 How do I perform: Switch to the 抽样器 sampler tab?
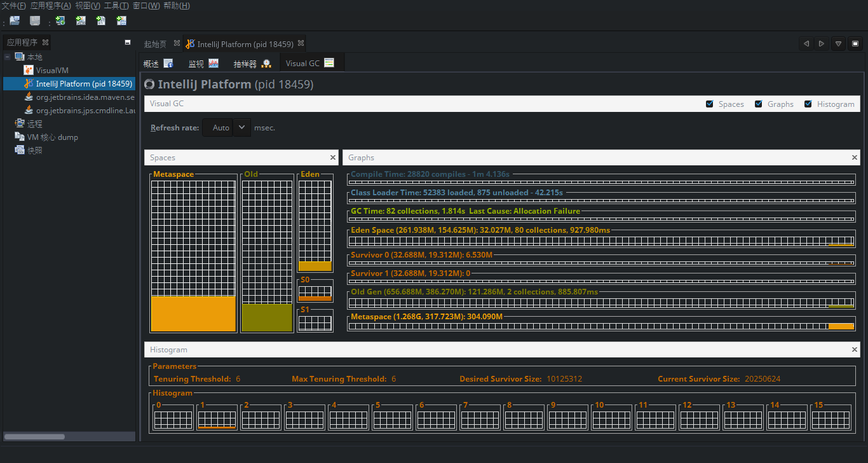(252, 63)
